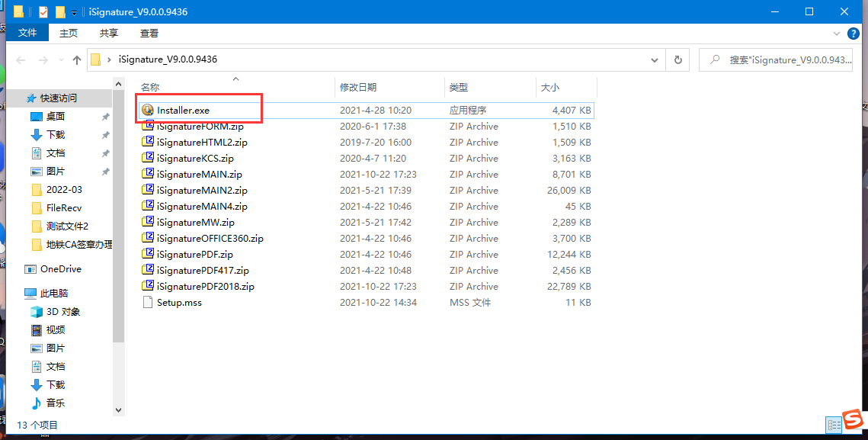
Task: Switch to the 查看 ribbon tab
Action: pyautogui.click(x=149, y=34)
